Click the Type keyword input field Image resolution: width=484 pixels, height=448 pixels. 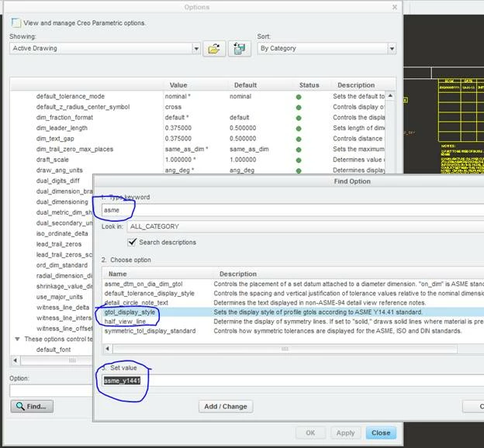pos(293,210)
